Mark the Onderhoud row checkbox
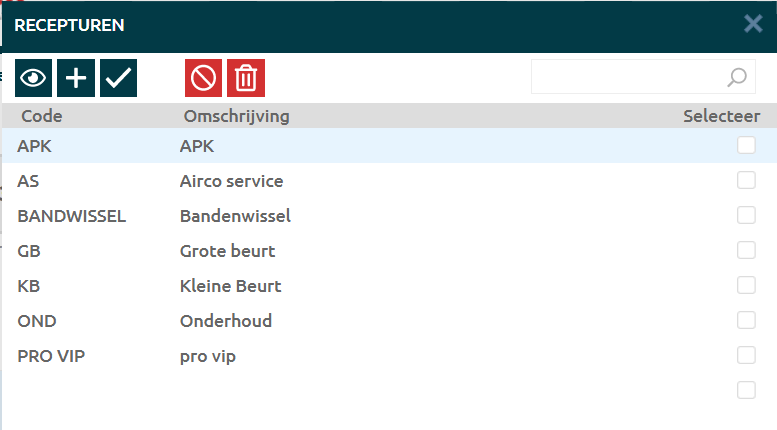The height and width of the screenshot is (430, 777). [x=746, y=321]
